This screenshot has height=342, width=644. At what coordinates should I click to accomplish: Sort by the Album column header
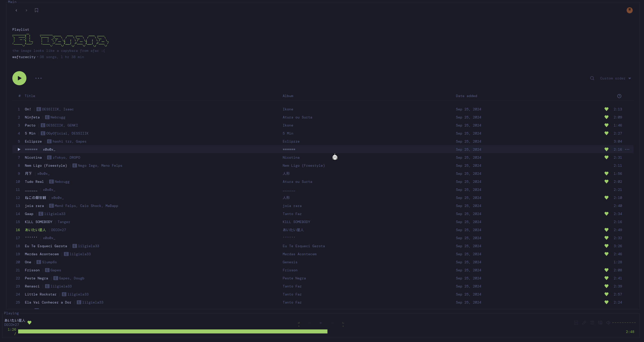pyautogui.click(x=288, y=96)
